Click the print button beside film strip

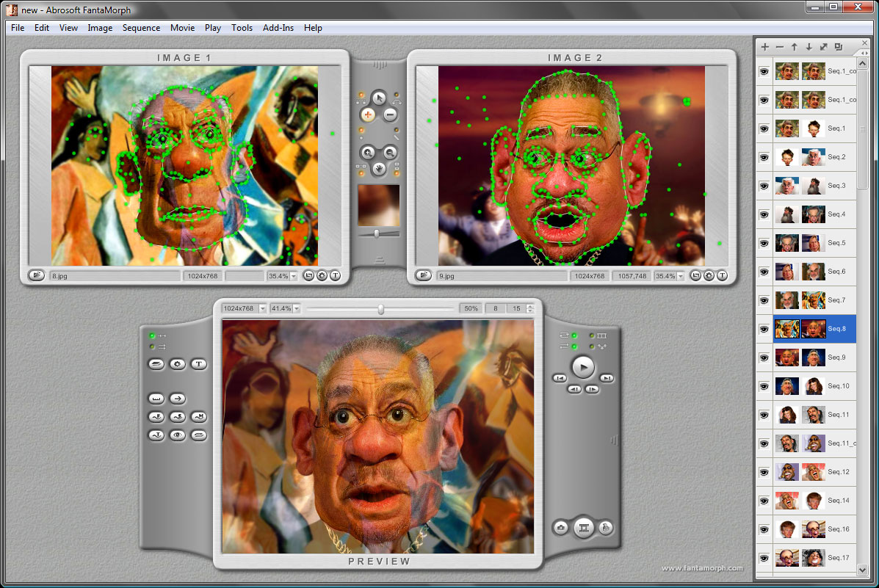click(605, 528)
